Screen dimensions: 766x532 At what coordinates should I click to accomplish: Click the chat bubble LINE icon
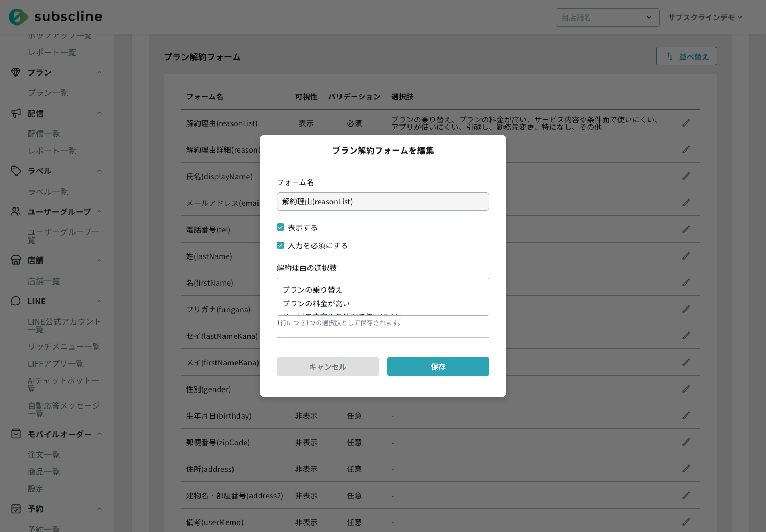(x=16, y=301)
